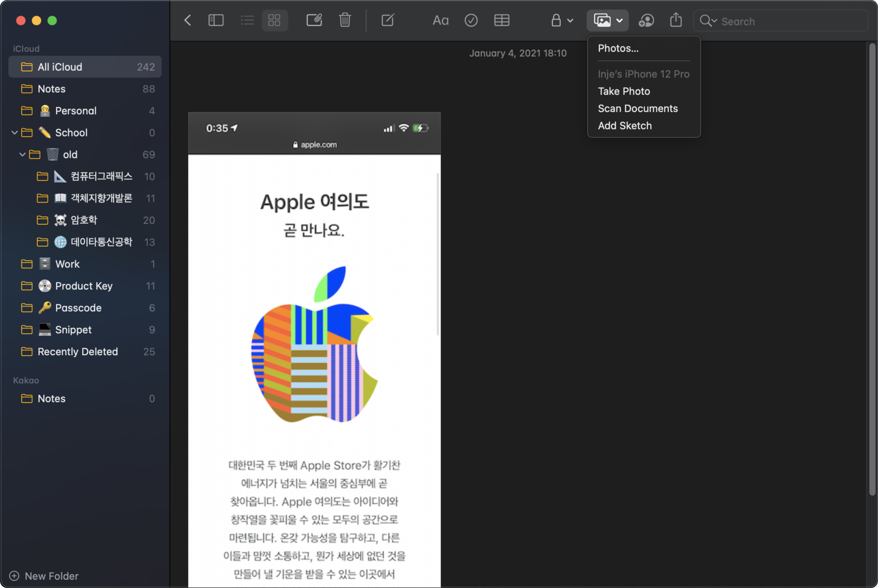Open the Recently Deleted folder
Image resolution: width=878 pixels, height=588 pixels.
(77, 351)
